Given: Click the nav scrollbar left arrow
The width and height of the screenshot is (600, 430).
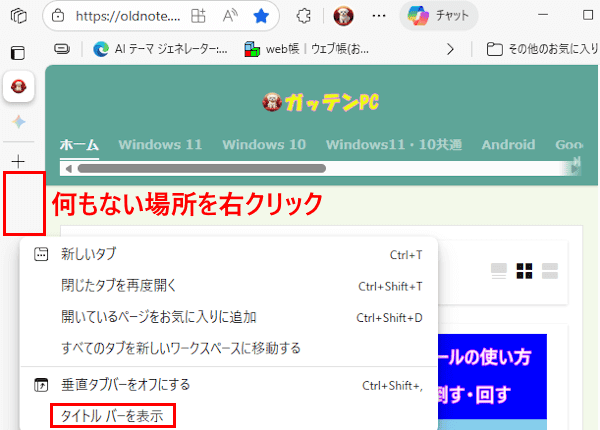Looking at the screenshot, I should pos(68,169).
